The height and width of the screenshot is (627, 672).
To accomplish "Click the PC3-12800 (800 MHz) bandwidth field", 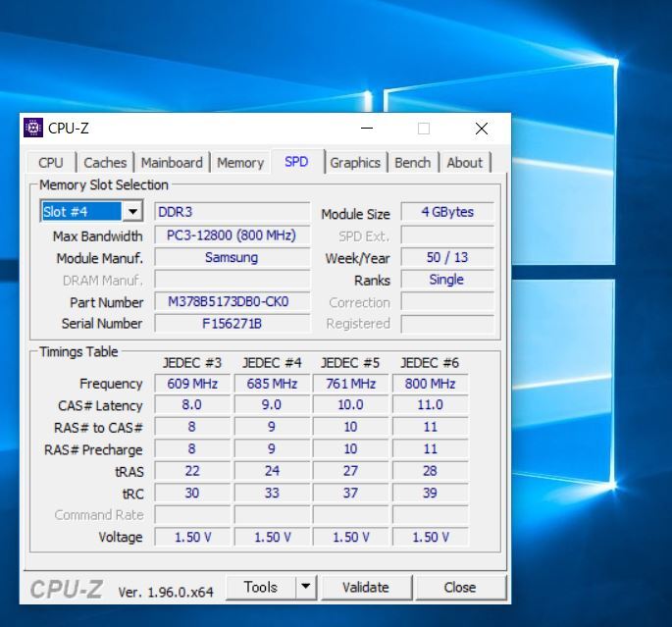I will pyautogui.click(x=232, y=235).
